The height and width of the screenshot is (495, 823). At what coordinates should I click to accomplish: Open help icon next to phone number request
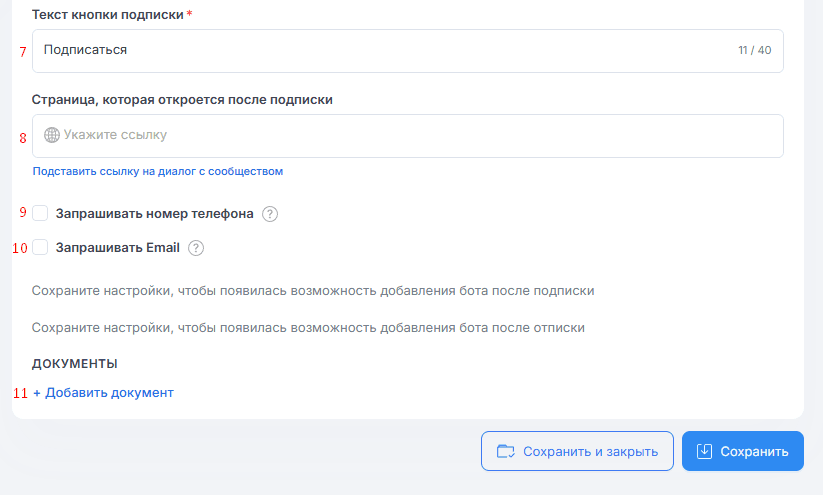point(270,214)
